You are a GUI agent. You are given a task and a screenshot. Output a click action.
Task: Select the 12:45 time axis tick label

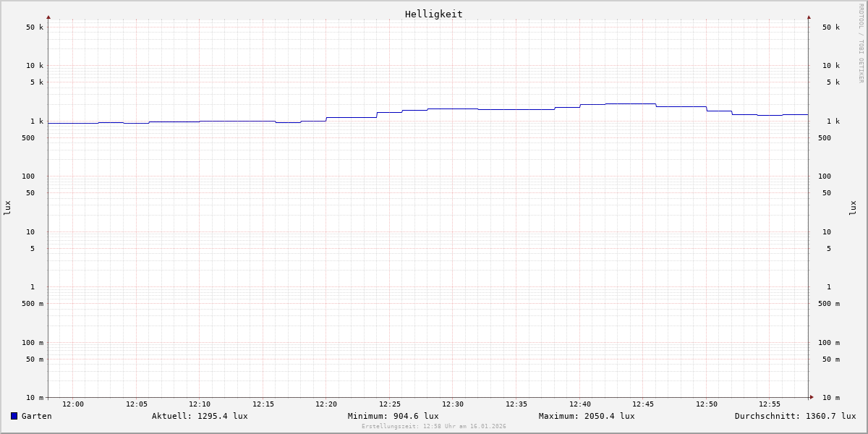(643, 404)
